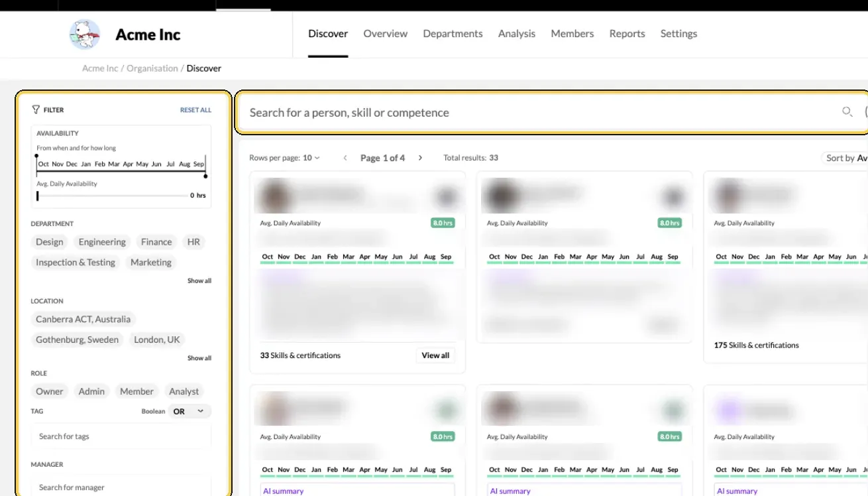The height and width of the screenshot is (496, 868).
Task: Show all departments
Action: (x=199, y=281)
